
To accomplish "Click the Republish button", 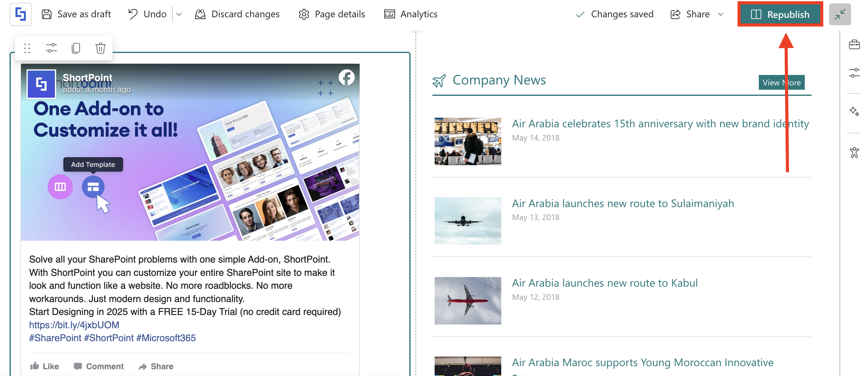I will (x=780, y=14).
